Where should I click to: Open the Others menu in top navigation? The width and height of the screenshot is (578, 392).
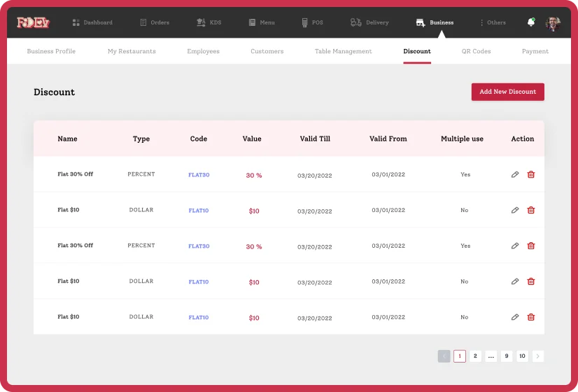[x=493, y=22]
